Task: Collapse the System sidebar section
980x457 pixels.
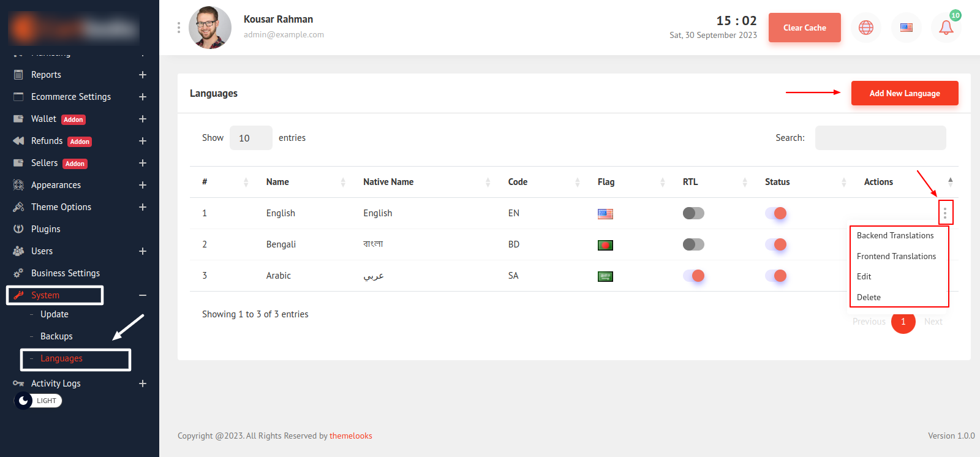Action: [142, 295]
